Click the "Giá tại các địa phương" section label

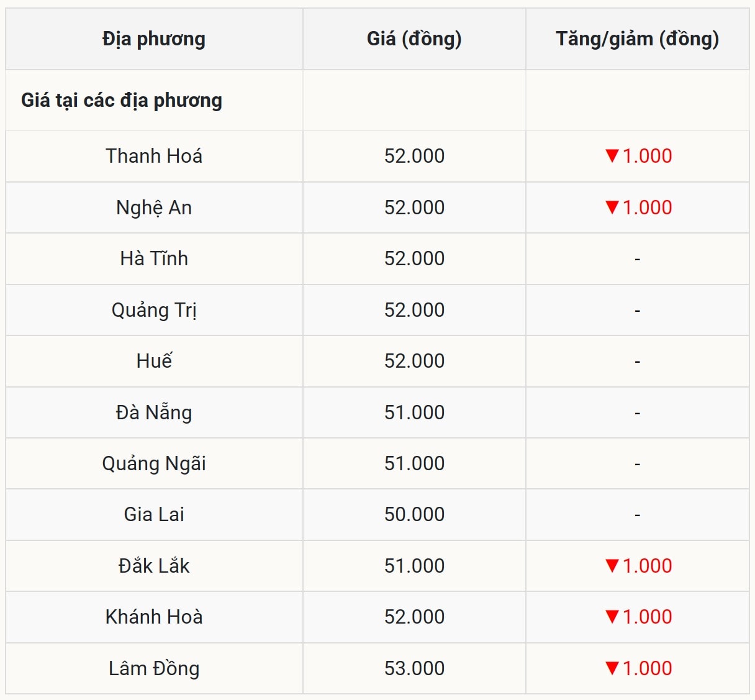click(122, 101)
